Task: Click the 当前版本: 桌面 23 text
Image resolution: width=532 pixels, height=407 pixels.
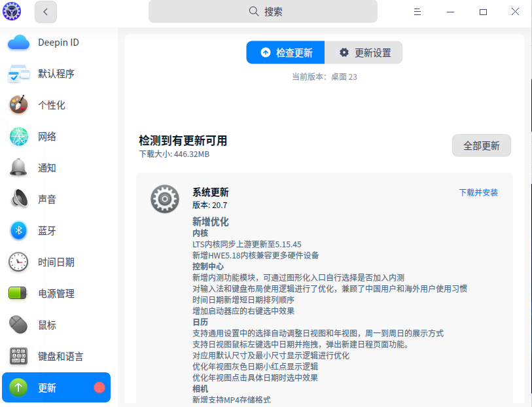Action: (x=325, y=77)
